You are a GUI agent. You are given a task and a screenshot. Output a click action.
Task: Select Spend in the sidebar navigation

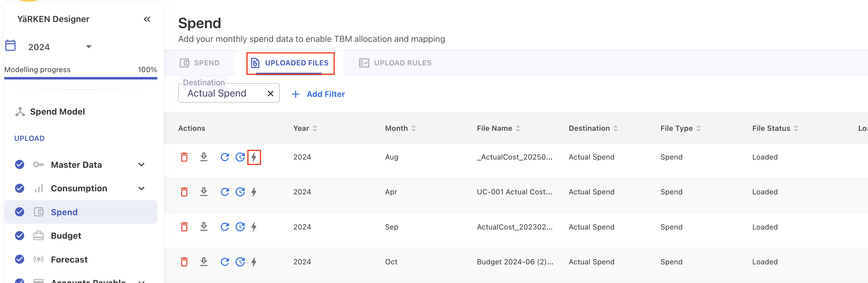click(64, 212)
